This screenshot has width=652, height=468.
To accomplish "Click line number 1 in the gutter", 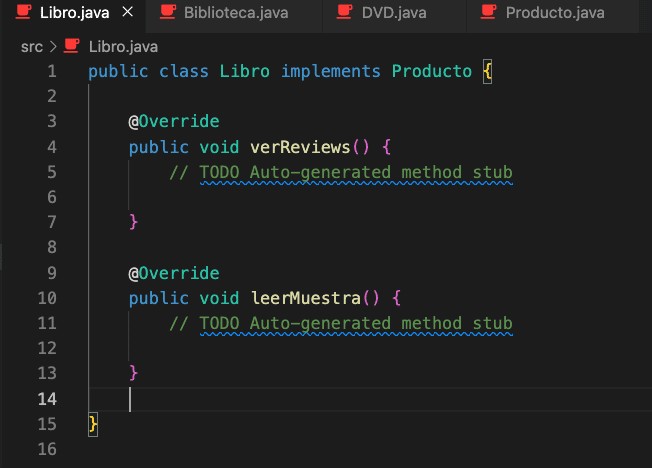I will click(x=52, y=72).
